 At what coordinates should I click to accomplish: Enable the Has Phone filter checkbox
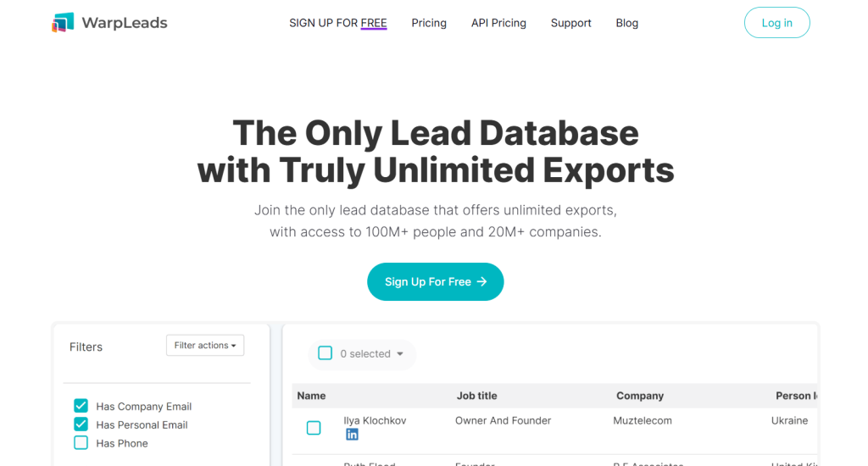pyautogui.click(x=81, y=443)
